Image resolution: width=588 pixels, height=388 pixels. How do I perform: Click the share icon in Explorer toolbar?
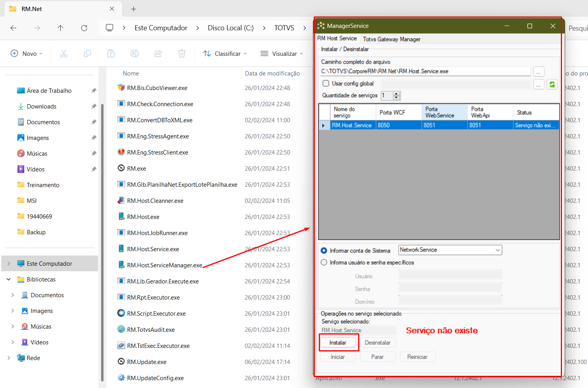158,53
